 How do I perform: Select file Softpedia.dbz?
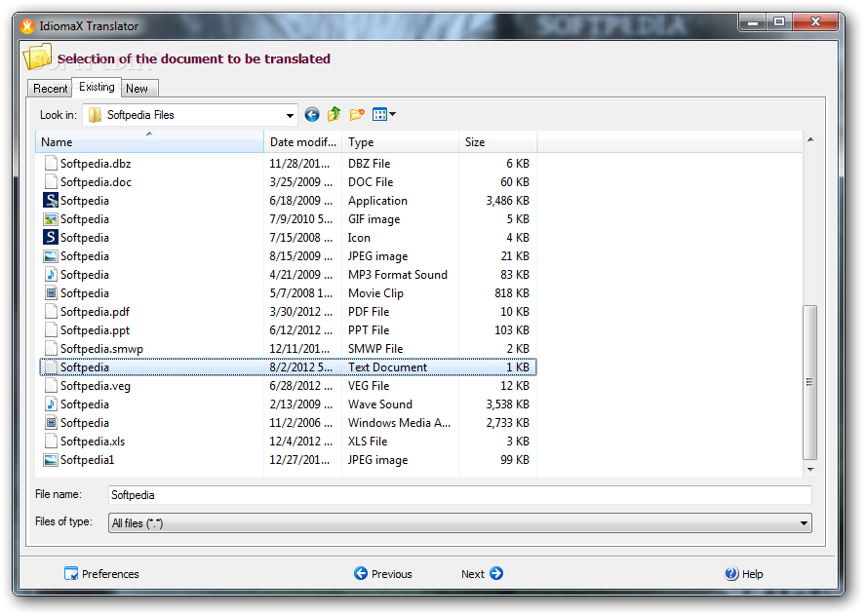click(96, 163)
